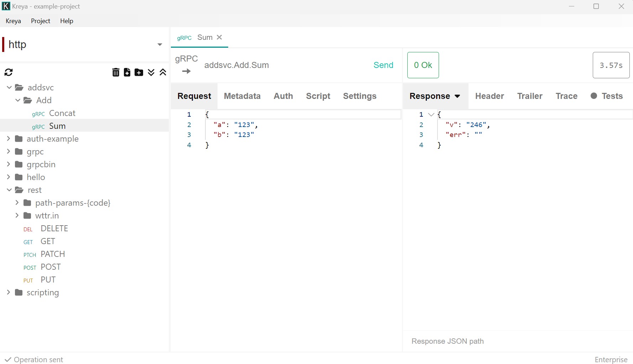Click the trash icon to delete selected item

116,72
